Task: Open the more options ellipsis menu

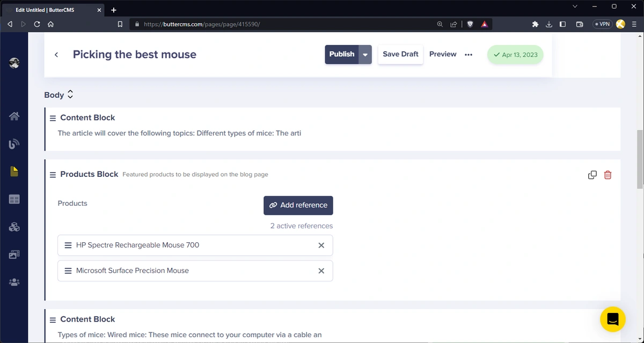Action: pyautogui.click(x=469, y=55)
